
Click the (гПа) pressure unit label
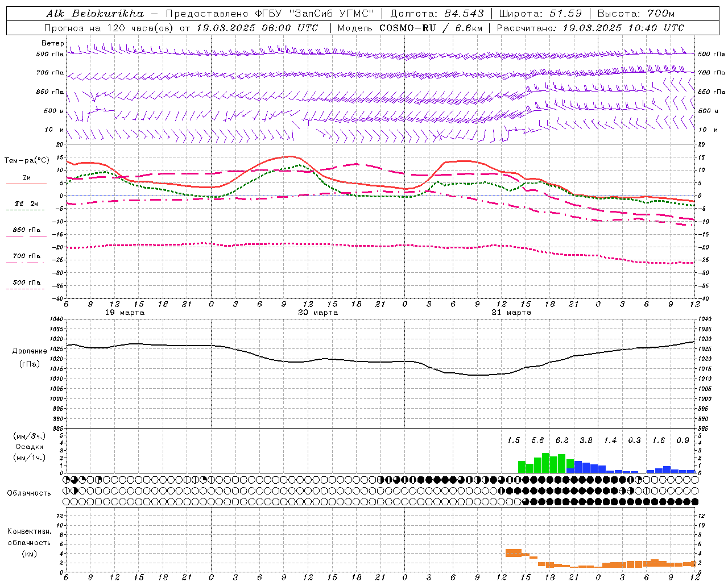coord(30,364)
